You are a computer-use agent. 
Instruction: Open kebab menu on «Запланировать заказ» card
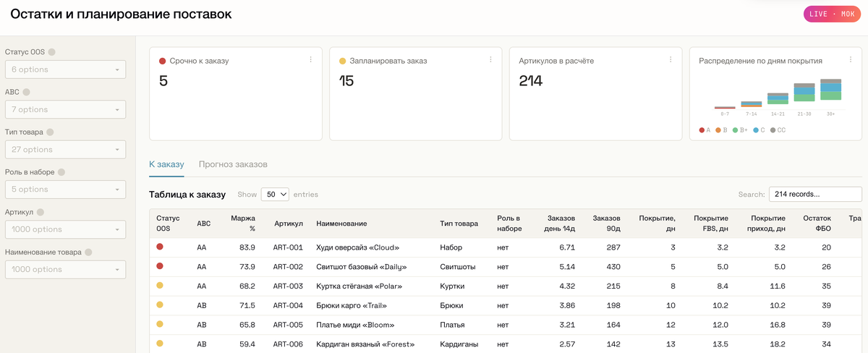tap(491, 60)
